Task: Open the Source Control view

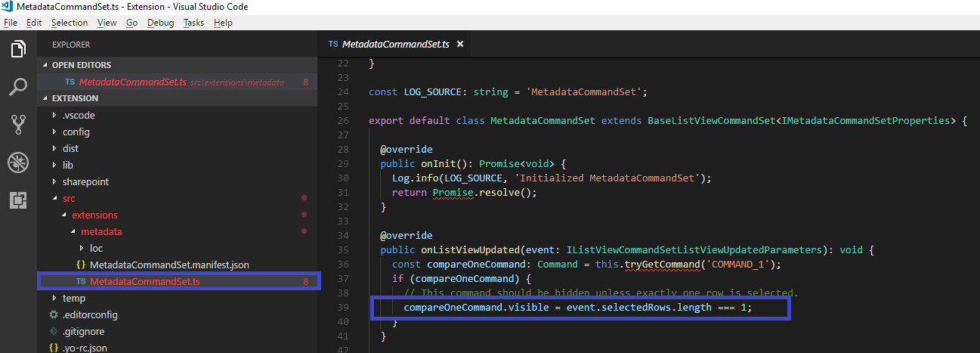Action: pyautogui.click(x=18, y=125)
